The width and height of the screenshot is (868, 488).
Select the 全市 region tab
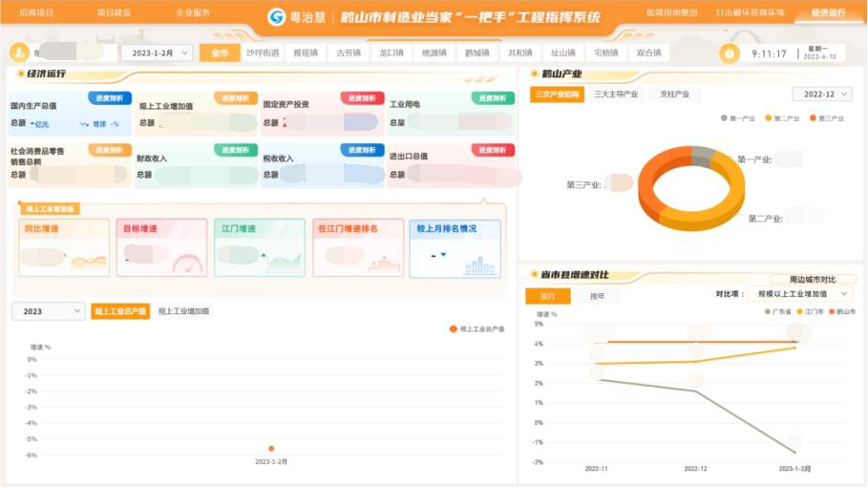(220, 53)
